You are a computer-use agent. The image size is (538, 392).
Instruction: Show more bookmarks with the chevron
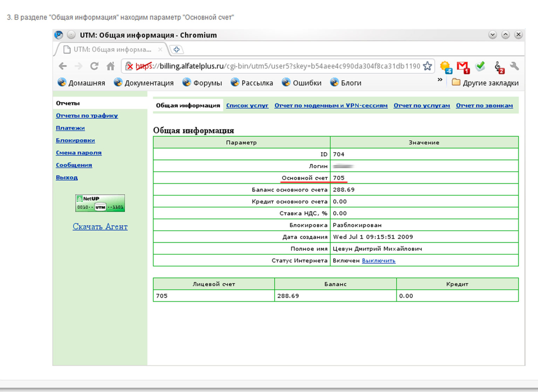point(440,80)
